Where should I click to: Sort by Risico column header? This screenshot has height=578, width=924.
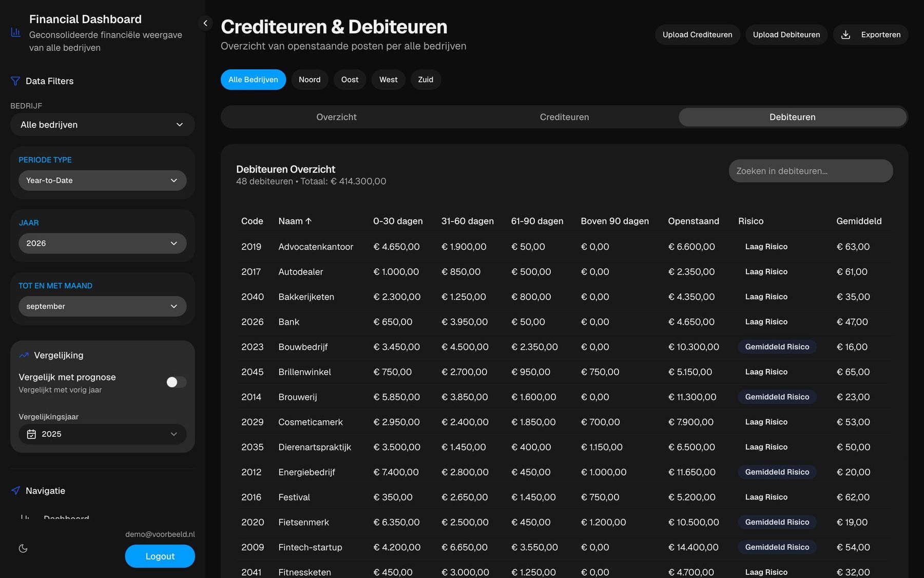click(x=750, y=221)
